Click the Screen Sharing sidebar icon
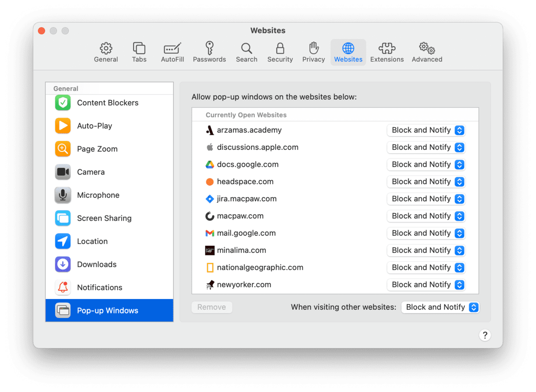Image resolution: width=536 pixels, height=392 pixels. 62,218
